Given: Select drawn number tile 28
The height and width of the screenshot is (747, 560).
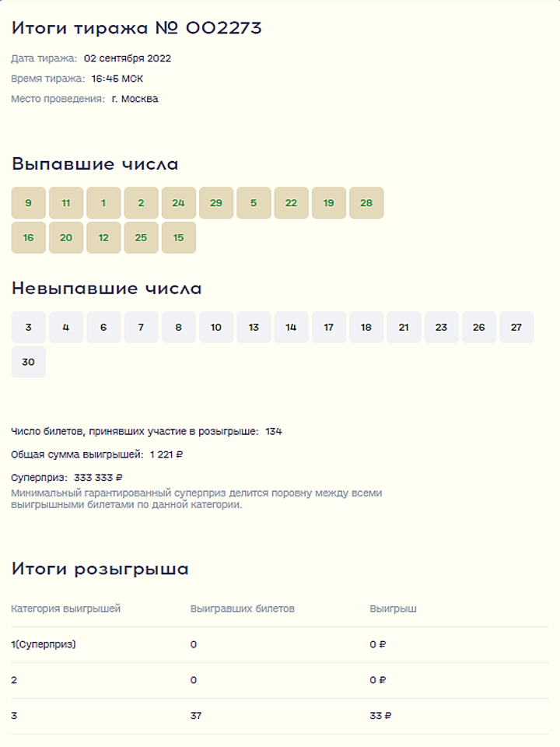Looking at the screenshot, I should (x=366, y=203).
